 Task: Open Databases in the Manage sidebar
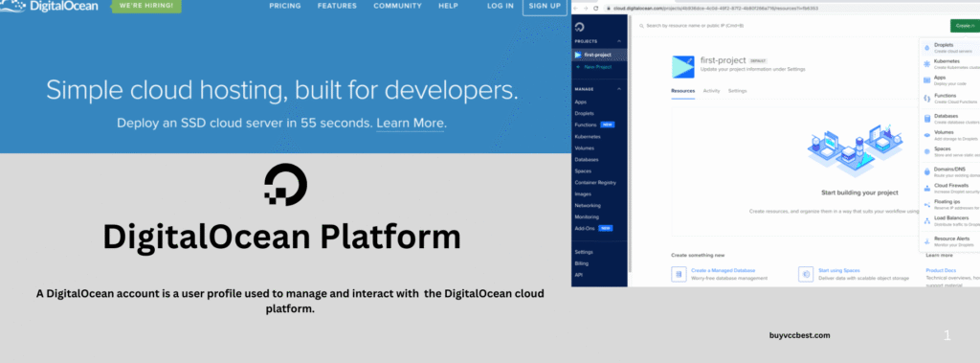[x=587, y=160]
